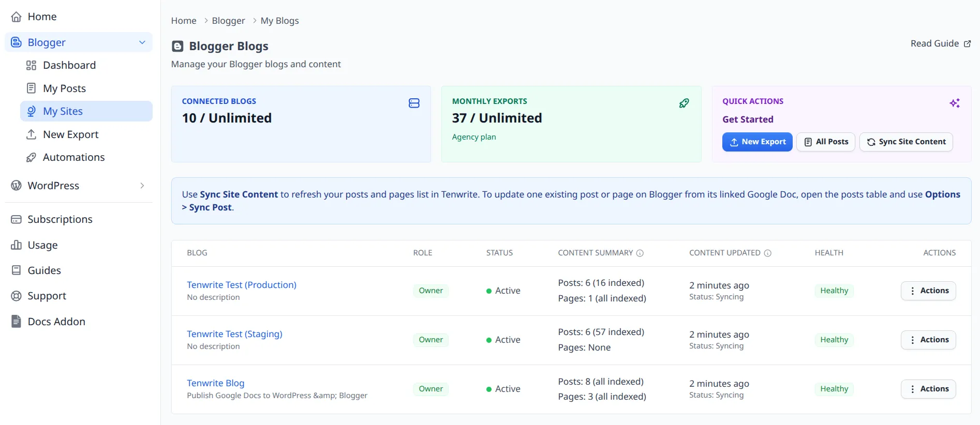Image resolution: width=980 pixels, height=425 pixels.
Task: Click the Docs Addon file icon
Action: (x=17, y=322)
